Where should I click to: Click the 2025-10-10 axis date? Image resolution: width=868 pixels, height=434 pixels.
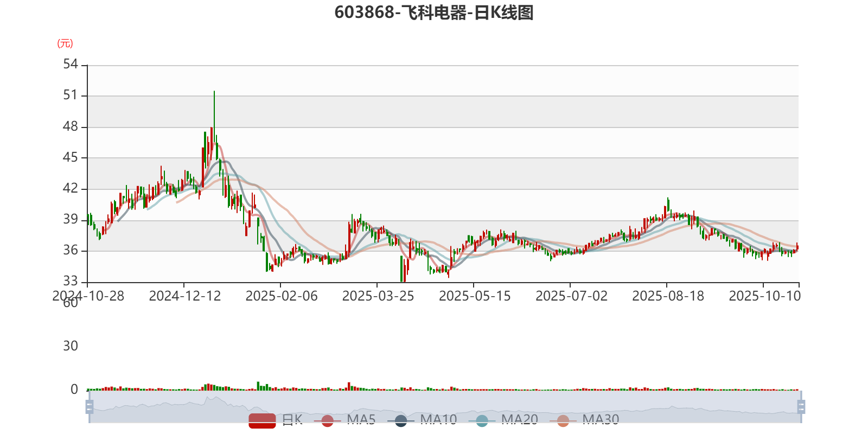coord(764,296)
